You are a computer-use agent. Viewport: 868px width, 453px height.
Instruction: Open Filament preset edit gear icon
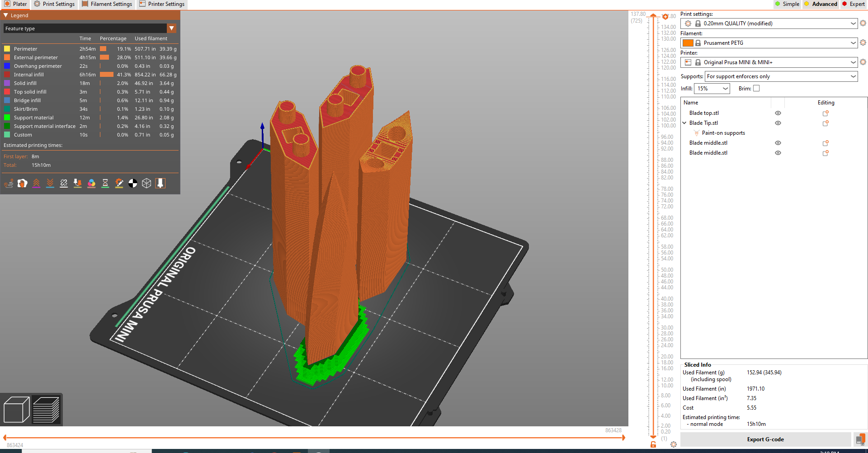pos(863,42)
